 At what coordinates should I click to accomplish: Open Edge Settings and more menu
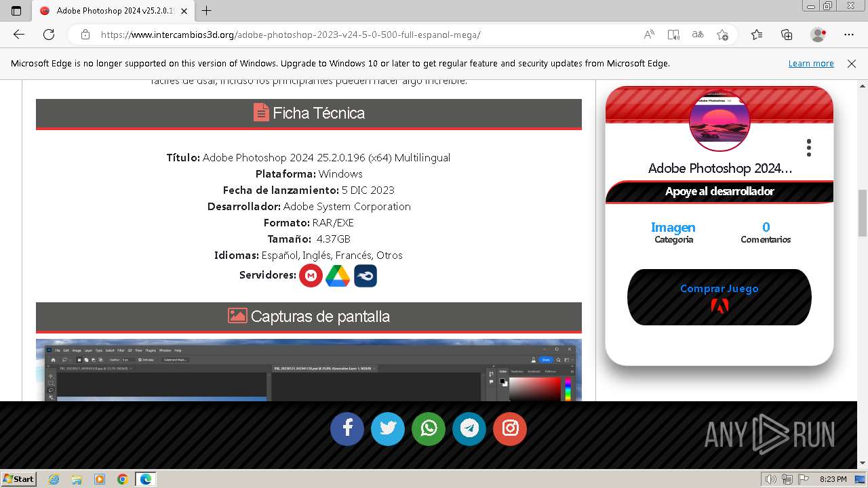pos(849,35)
